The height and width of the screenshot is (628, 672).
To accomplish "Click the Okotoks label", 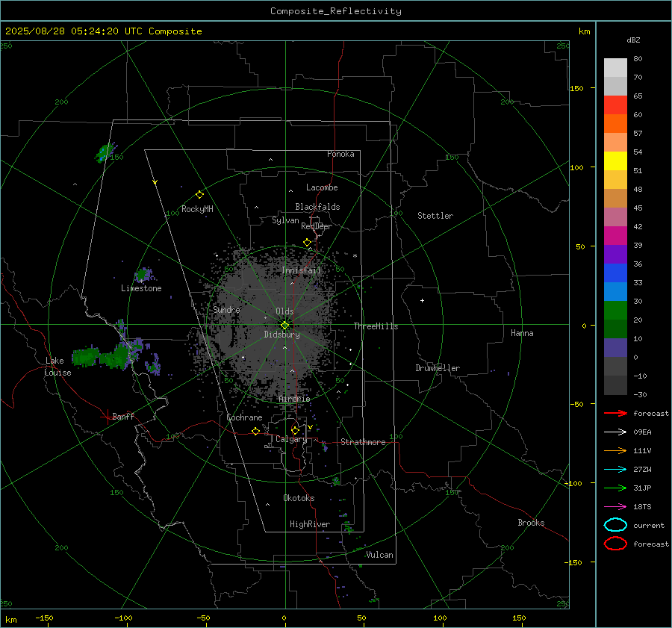I will click(x=299, y=498).
